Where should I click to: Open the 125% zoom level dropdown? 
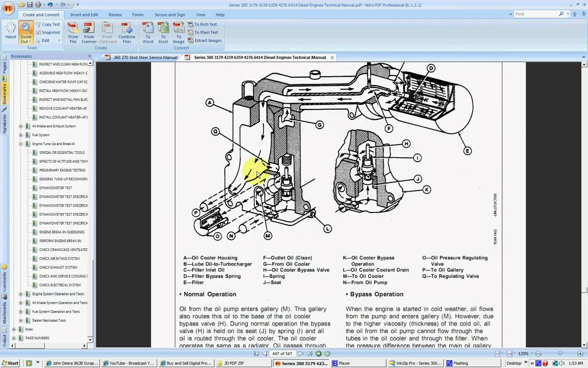(532, 354)
